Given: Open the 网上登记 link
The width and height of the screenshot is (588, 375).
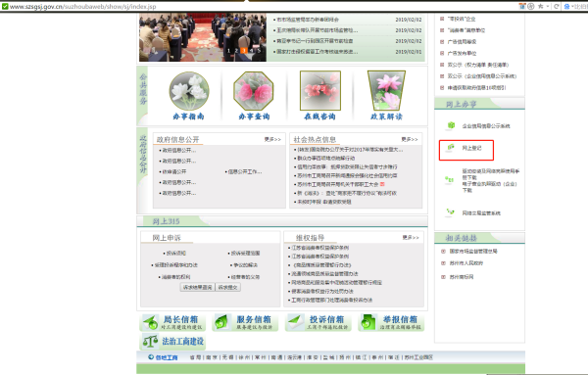Looking at the screenshot, I should pyautogui.click(x=471, y=148).
